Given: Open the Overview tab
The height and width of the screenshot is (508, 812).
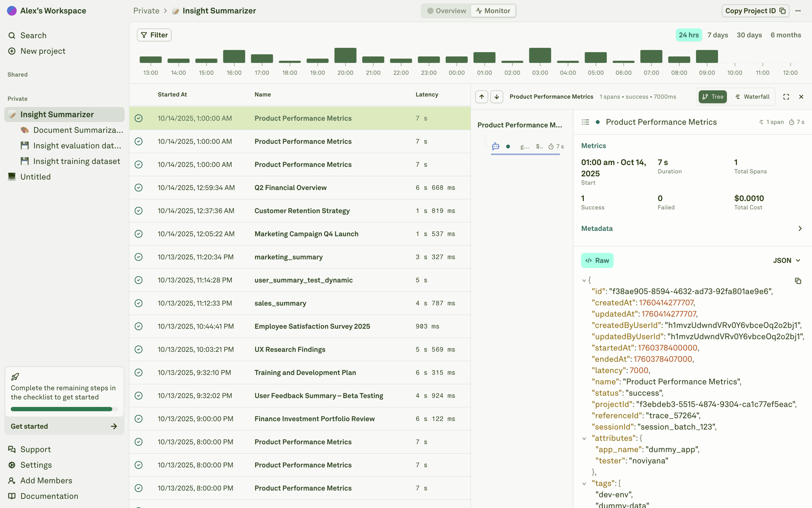Looking at the screenshot, I should [x=447, y=11].
